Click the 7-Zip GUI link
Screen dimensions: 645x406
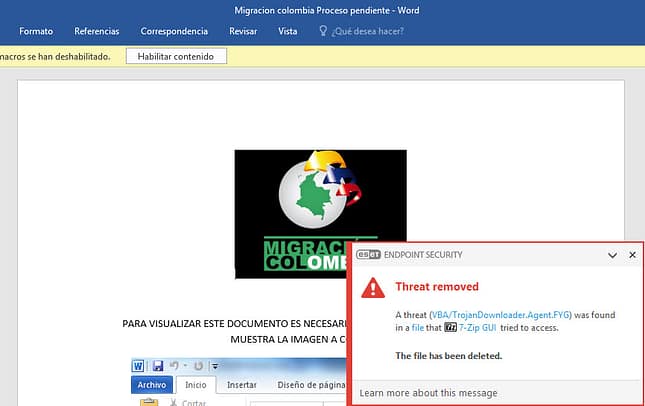pos(478,328)
